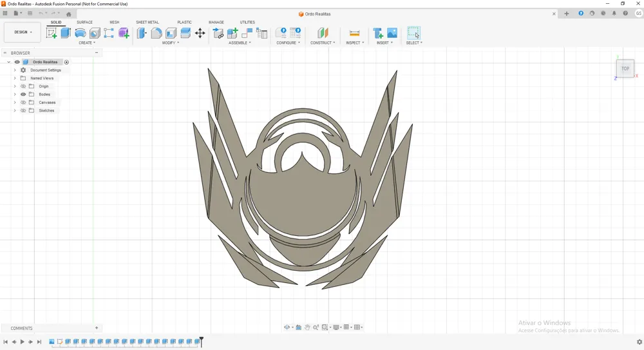Viewport: 644px width, 350px height.
Task: Click the Configure table icon
Action: (x=296, y=33)
